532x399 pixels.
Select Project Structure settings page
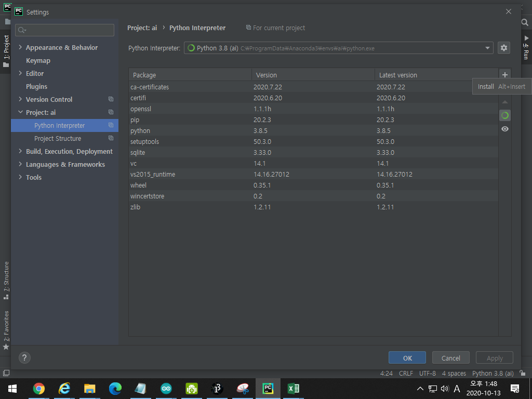58,138
